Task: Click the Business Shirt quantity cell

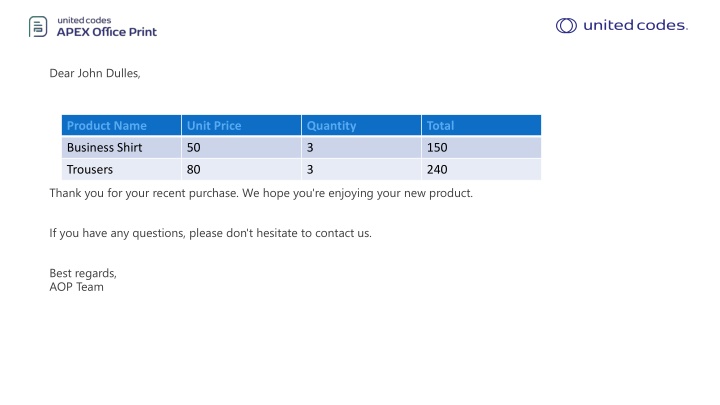Action: click(x=361, y=147)
